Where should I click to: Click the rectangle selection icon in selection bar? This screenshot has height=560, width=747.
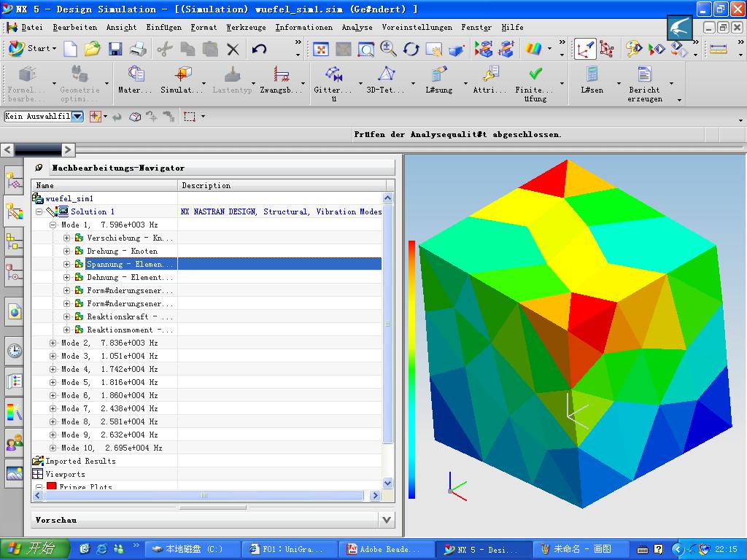(190, 116)
